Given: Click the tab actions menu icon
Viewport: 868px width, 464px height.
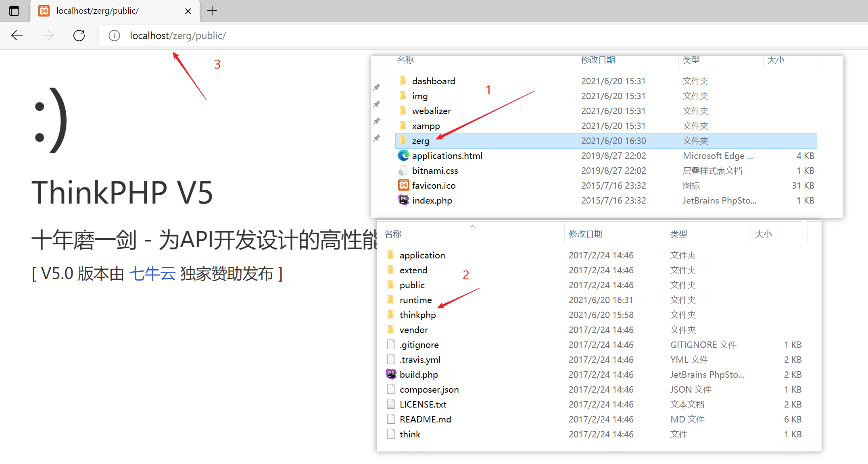Looking at the screenshot, I should tap(14, 11).
